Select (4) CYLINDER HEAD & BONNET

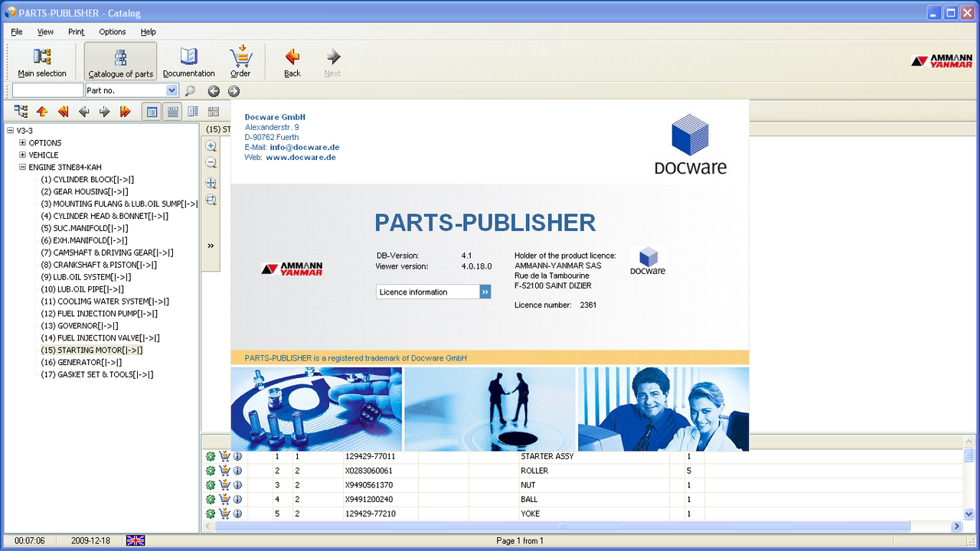tap(105, 217)
